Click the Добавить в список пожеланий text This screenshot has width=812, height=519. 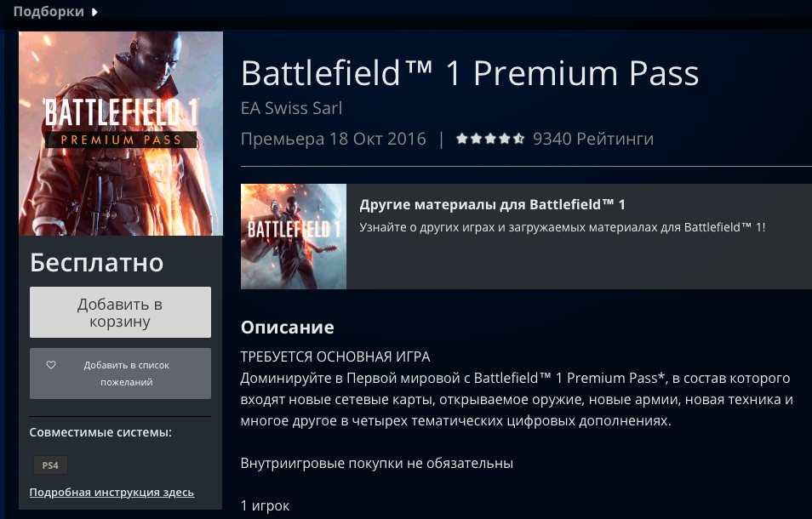126,374
